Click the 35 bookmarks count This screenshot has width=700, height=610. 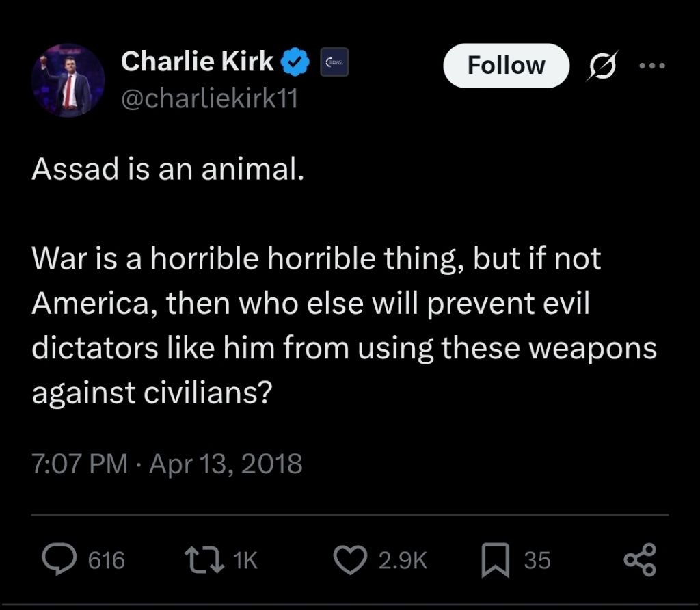(x=537, y=560)
